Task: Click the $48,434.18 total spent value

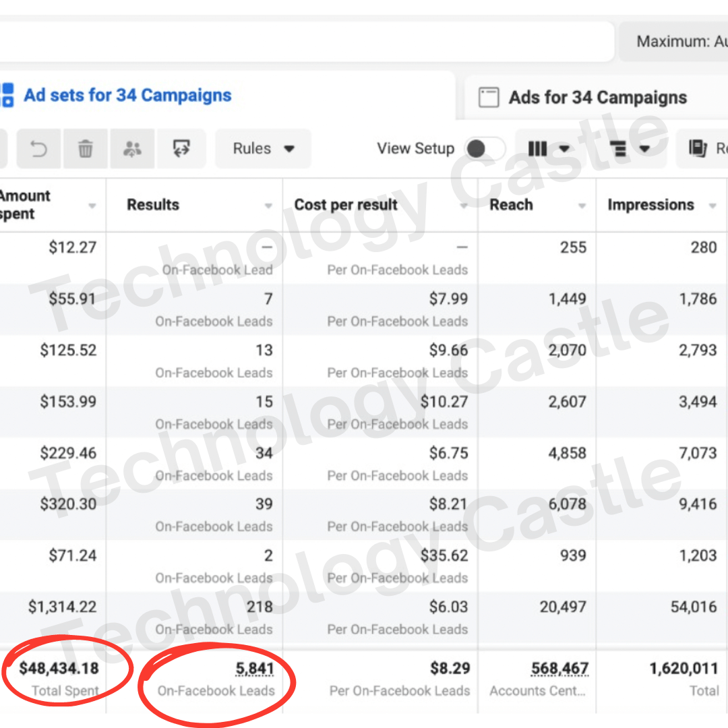Action: [x=59, y=668]
